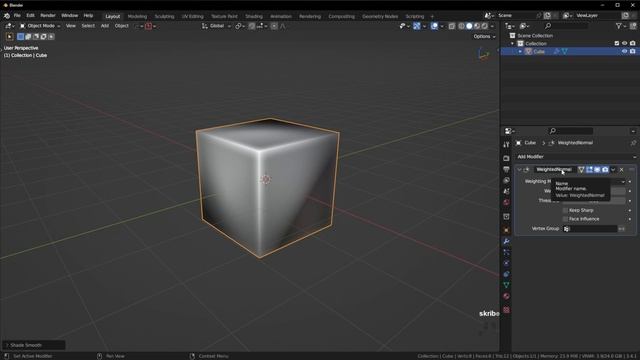Image resolution: width=640 pixels, height=360 pixels.
Task: Open the viewport Add menu
Action: click(104, 26)
